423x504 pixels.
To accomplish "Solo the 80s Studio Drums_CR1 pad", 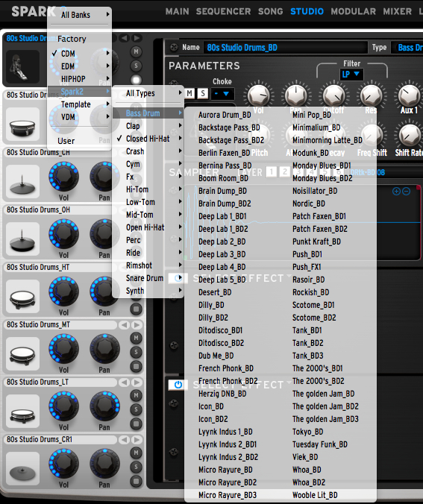I will click(x=136, y=467).
